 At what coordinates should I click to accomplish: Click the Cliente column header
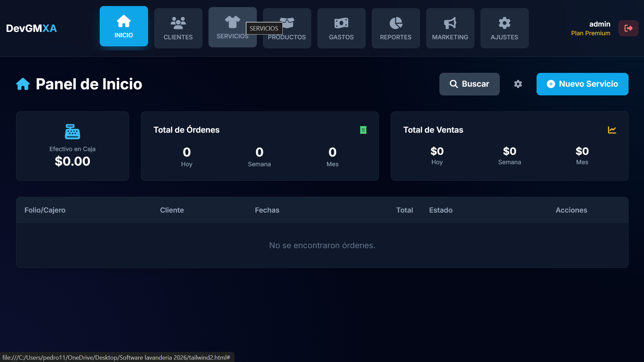(x=172, y=210)
